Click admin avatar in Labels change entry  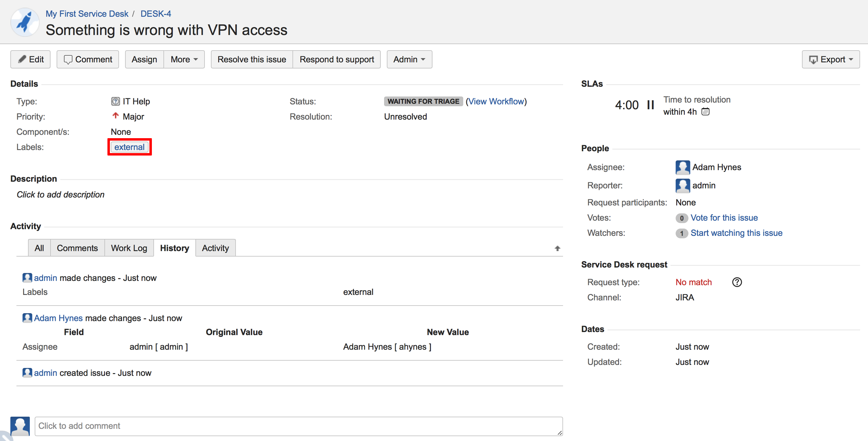pos(27,278)
